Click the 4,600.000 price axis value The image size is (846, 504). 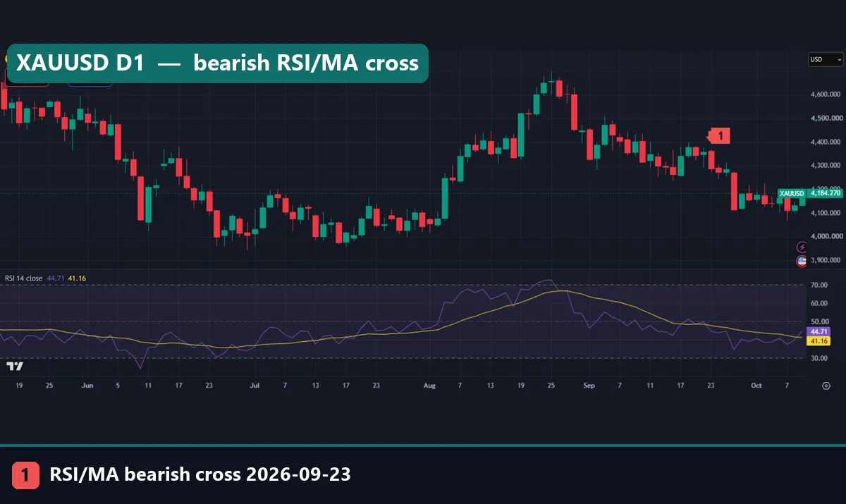click(824, 94)
